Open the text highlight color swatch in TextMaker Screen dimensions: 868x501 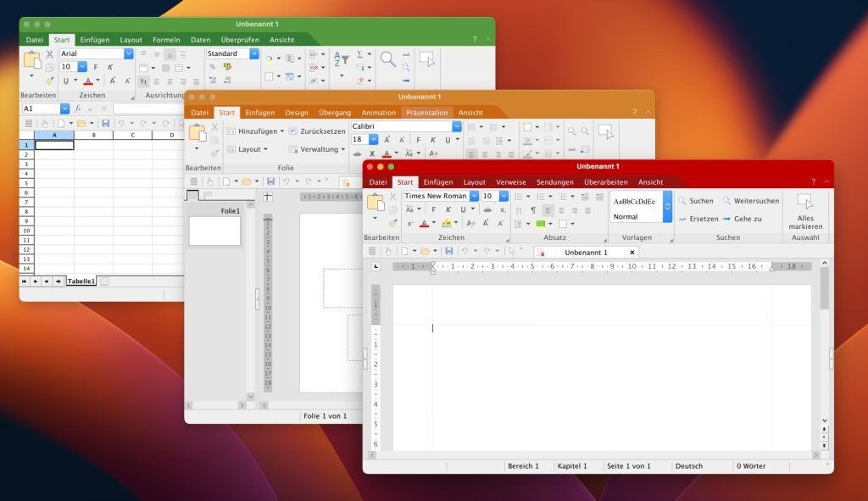(446, 223)
